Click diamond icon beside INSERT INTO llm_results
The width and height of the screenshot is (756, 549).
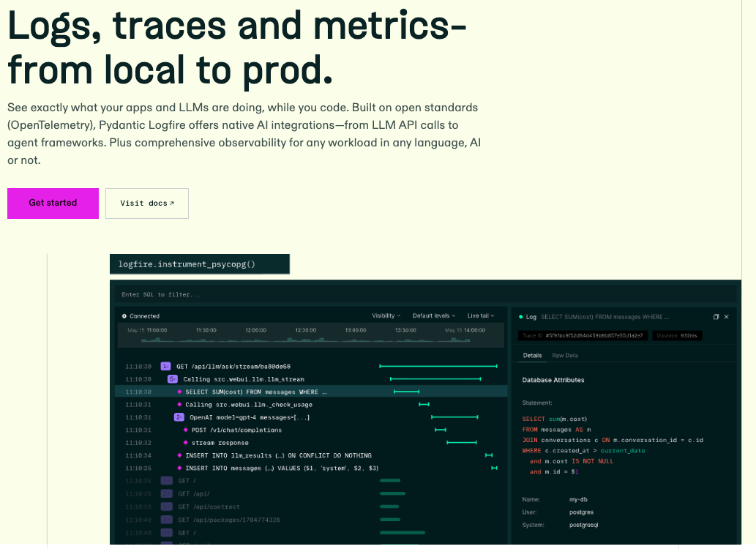[179, 455]
